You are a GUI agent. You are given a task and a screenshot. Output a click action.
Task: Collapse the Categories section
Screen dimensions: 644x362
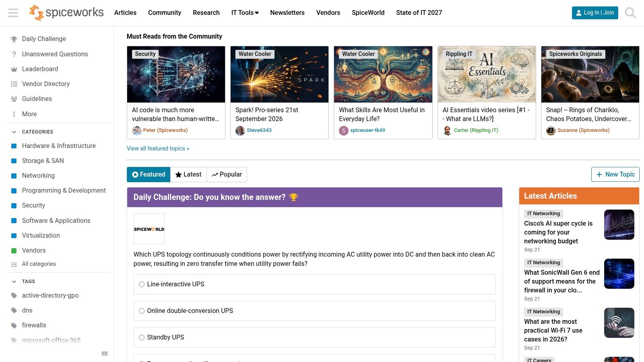pyautogui.click(x=14, y=132)
